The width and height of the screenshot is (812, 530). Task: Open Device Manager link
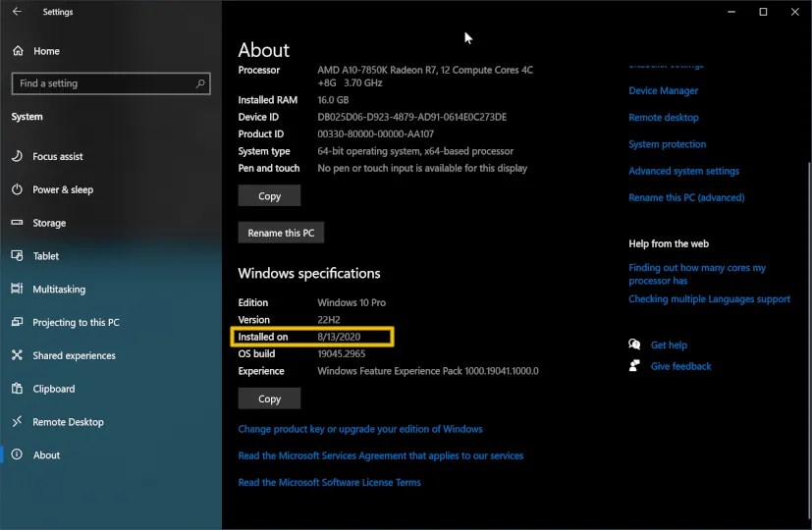point(663,90)
